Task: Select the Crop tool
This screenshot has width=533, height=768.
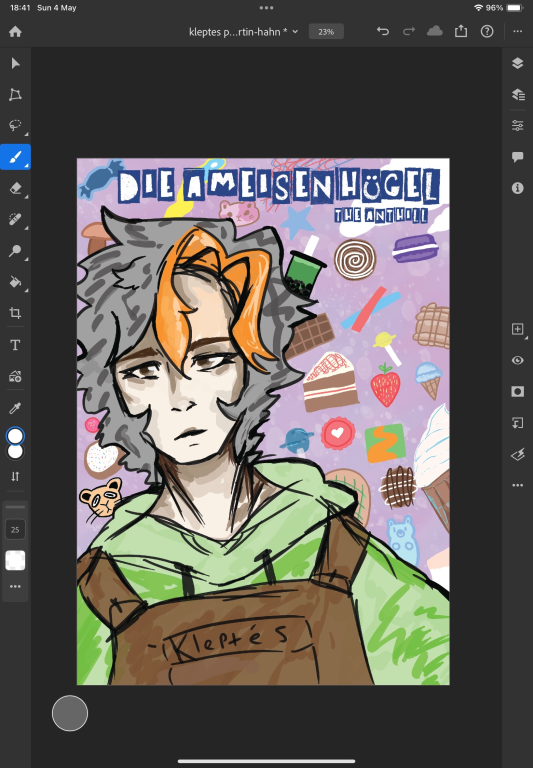Action: (15, 313)
